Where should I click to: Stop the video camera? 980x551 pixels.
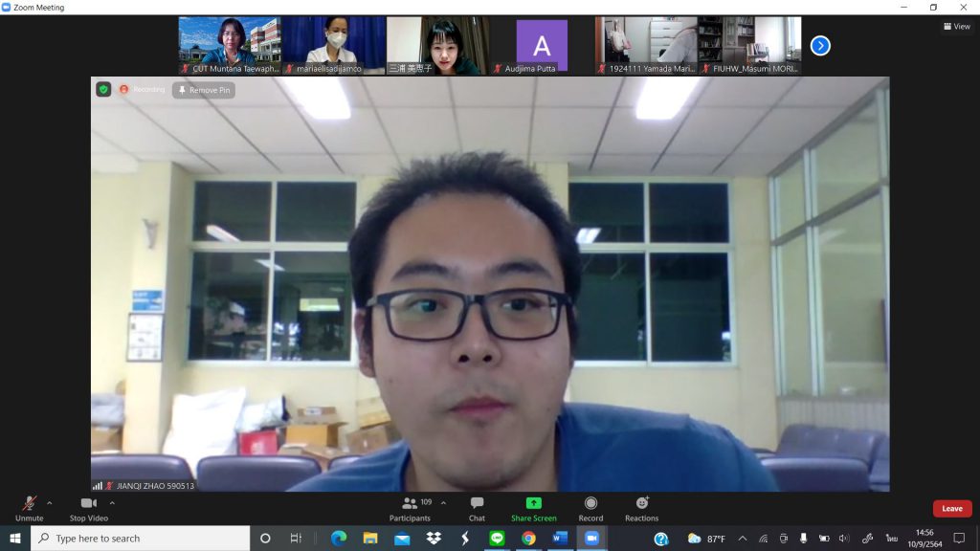[x=89, y=509]
